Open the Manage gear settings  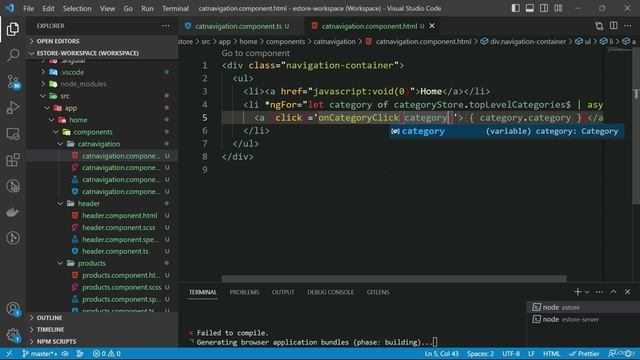point(13,335)
